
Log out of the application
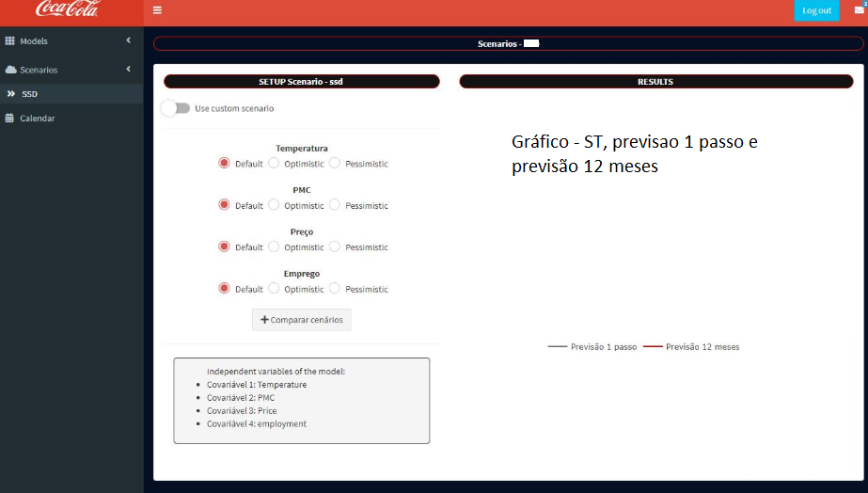pyautogui.click(x=816, y=10)
